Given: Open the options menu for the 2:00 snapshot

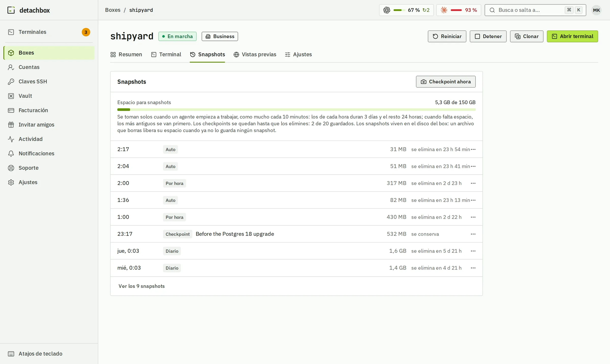Looking at the screenshot, I should (473, 183).
